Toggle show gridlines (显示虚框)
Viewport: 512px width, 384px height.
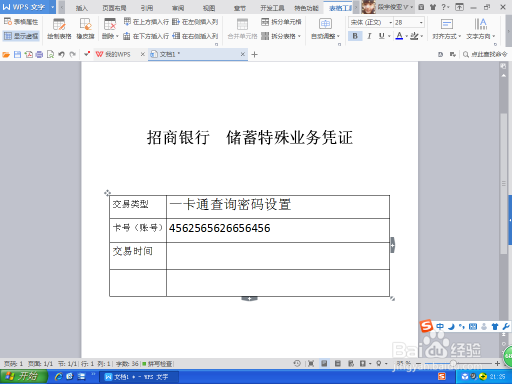point(21,36)
